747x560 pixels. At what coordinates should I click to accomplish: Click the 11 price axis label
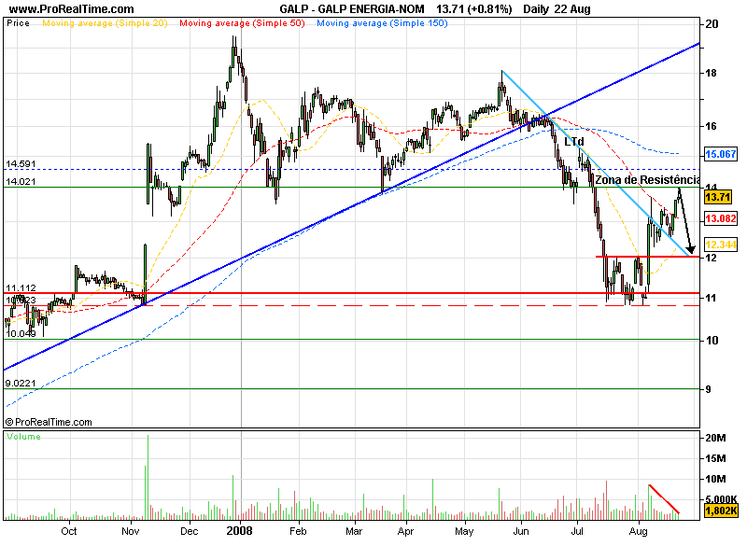(x=711, y=298)
